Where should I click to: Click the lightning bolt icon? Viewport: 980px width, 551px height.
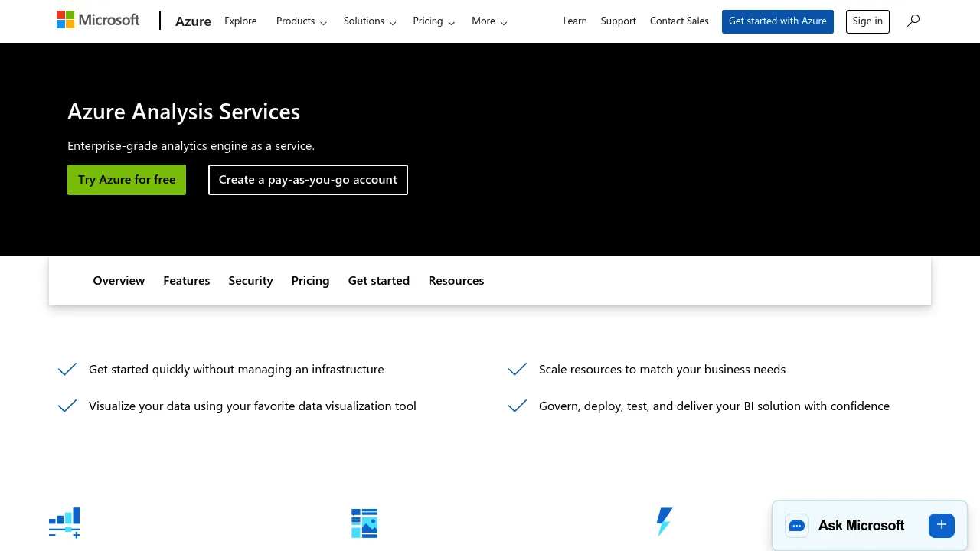[x=665, y=522]
